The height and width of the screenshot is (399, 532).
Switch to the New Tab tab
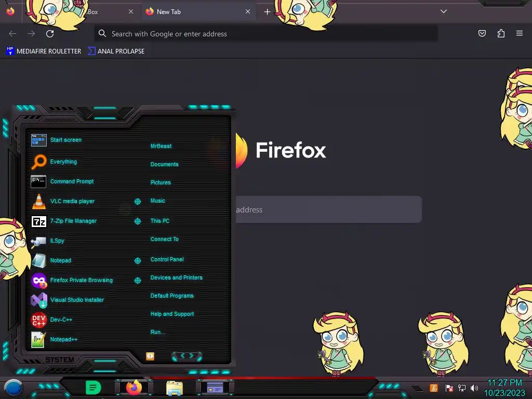(x=198, y=12)
